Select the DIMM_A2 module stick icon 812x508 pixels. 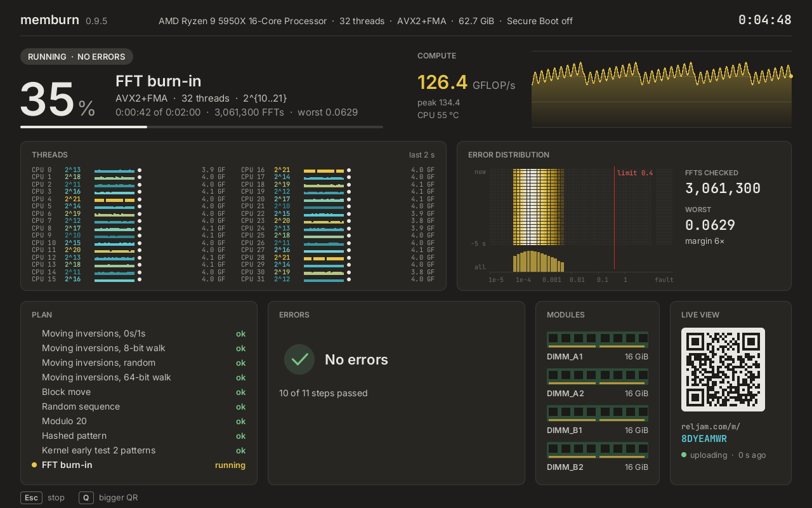[x=598, y=377]
